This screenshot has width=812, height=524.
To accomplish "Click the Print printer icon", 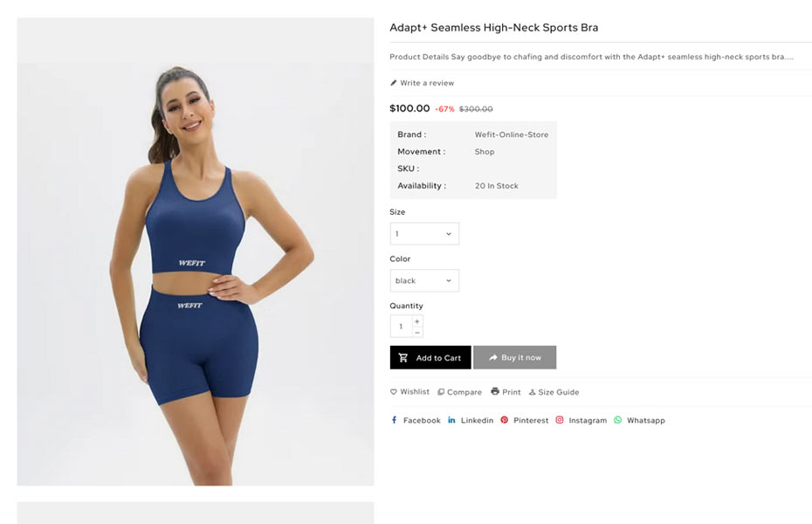I will 495,391.
